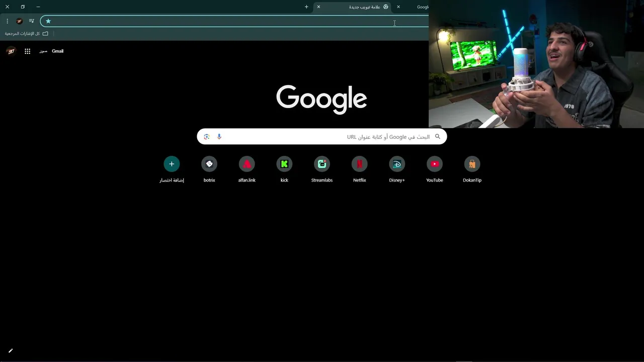Open the DokanTip shortcut
Screen dimensions: 644x362
(x=472, y=170)
